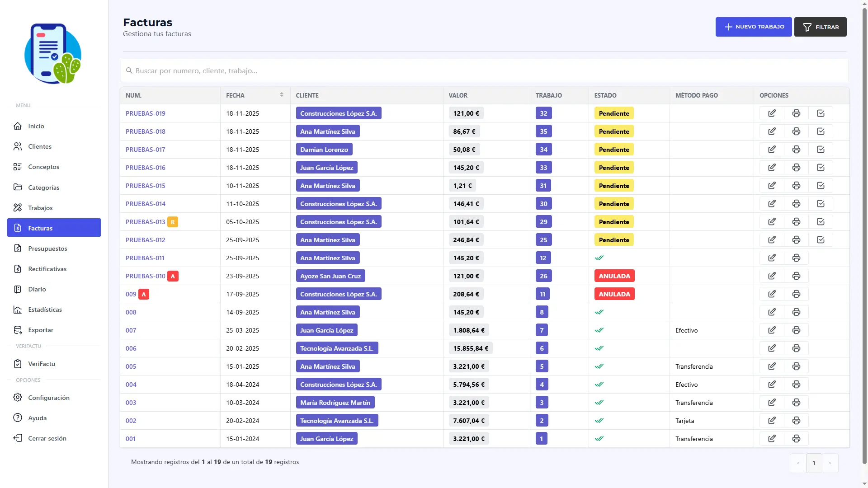The image size is (868, 488).
Task: Open VeriFactu from the sidebar
Action: pyautogui.click(x=41, y=363)
